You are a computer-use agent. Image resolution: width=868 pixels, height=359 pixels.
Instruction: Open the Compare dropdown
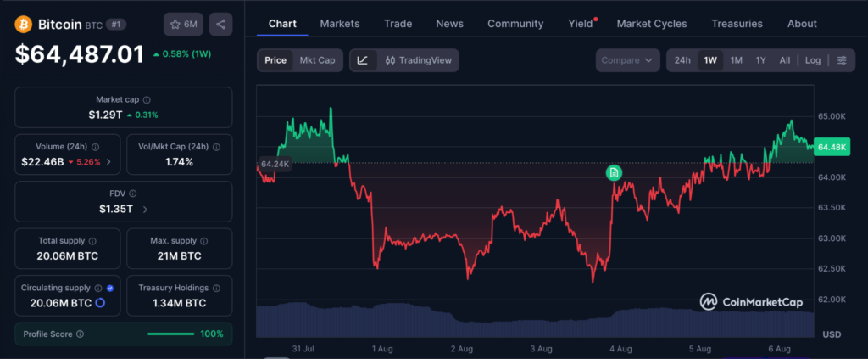[x=628, y=60]
